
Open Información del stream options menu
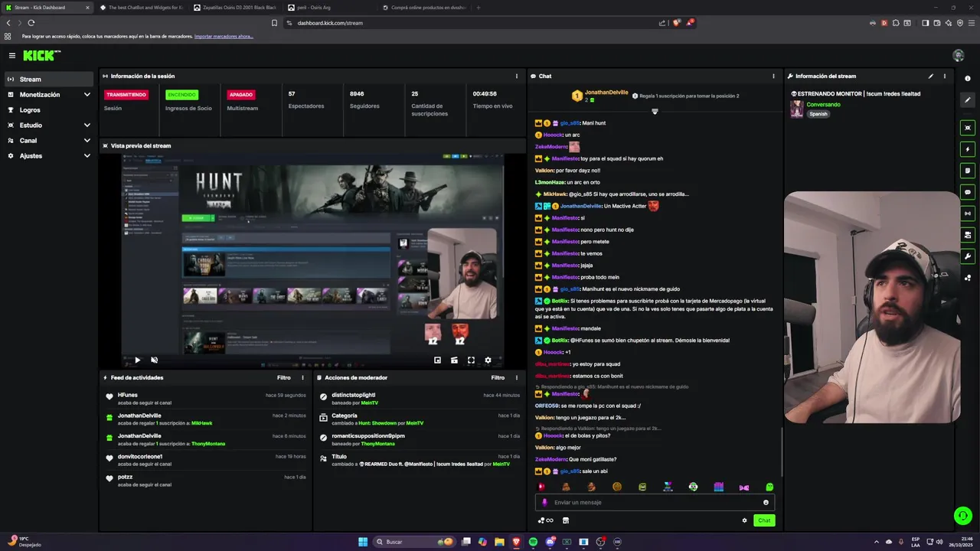click(x=944, y=77)
